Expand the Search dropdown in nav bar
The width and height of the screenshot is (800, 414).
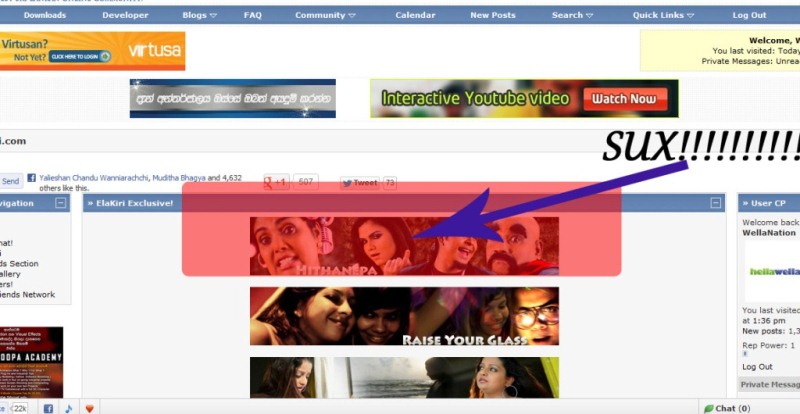point(572,15)
